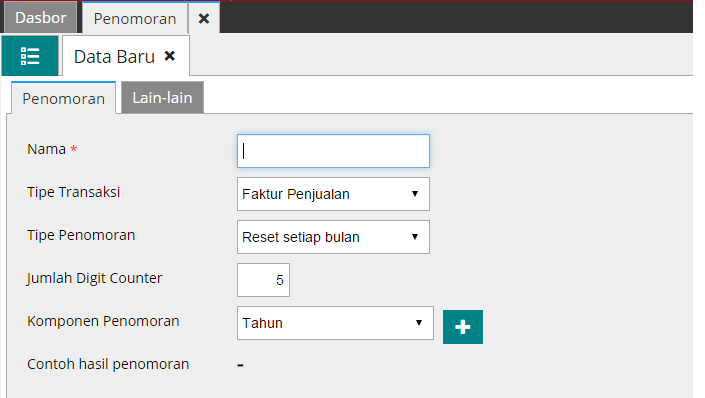Expand the Tipe Penomoran dropdown
The height and width of the screenshot is (398, 705).
click(x=333, y=237)
